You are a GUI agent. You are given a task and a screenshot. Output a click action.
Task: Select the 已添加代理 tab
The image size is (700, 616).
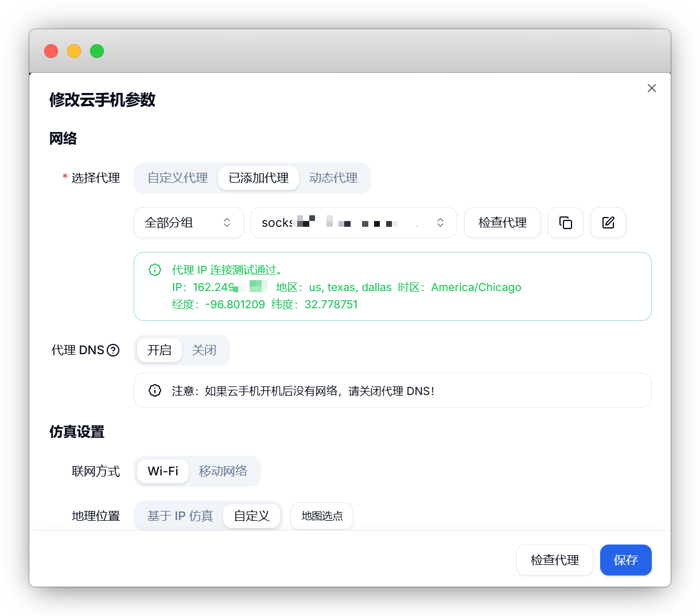(x=258, y=178)
